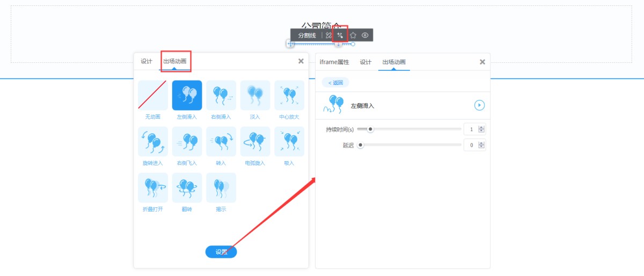
Task: Click the move handle at the divider's left end
Action: 290,44
